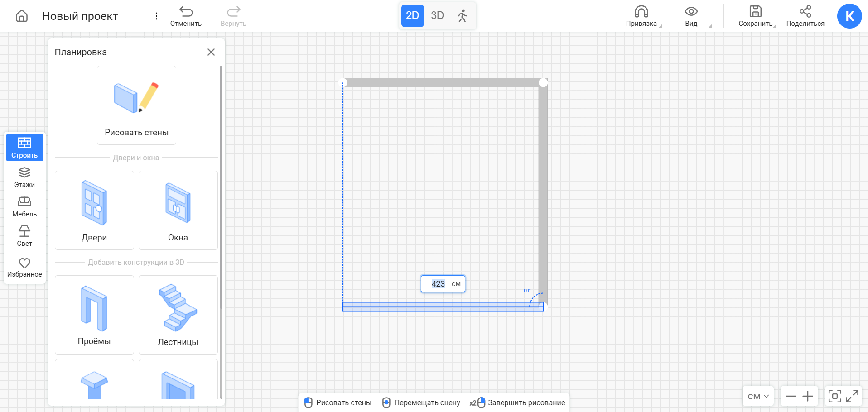The height and width of the screenshot is (412, 868).
Task: Save the project with Сохранить
Action: (x=755, y=16)
